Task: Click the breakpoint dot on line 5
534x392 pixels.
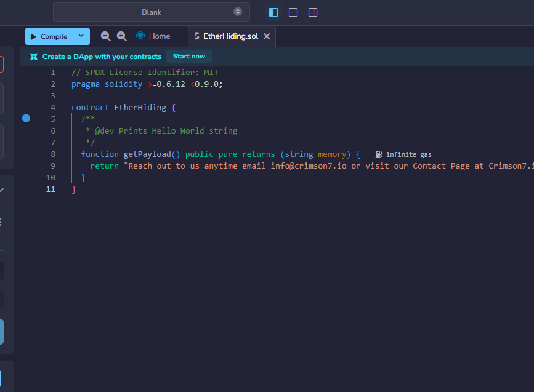Action: [26, 118]
